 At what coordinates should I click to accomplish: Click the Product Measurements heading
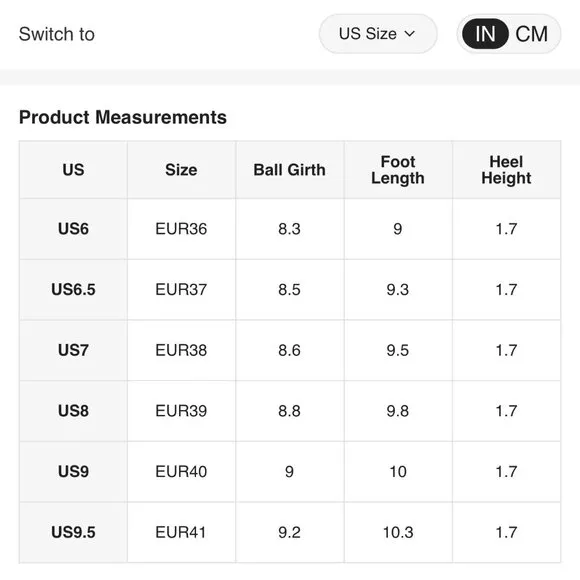[x=123, y=117]
